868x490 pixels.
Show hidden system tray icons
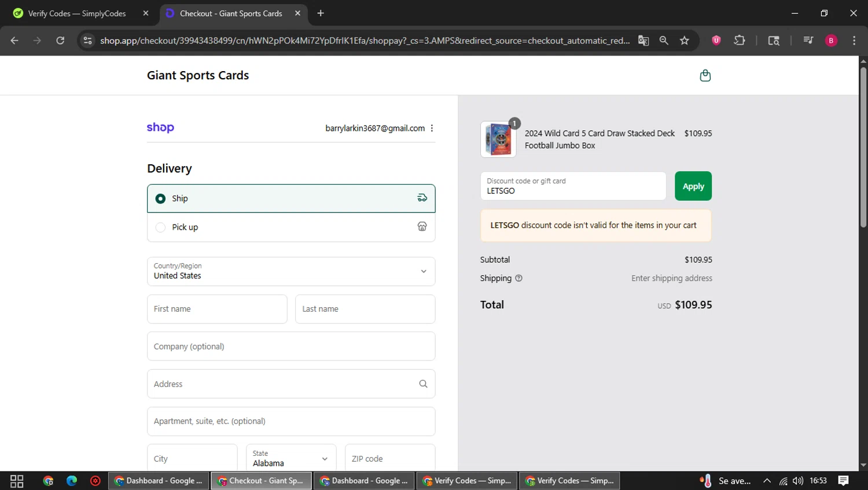point(767,481)
